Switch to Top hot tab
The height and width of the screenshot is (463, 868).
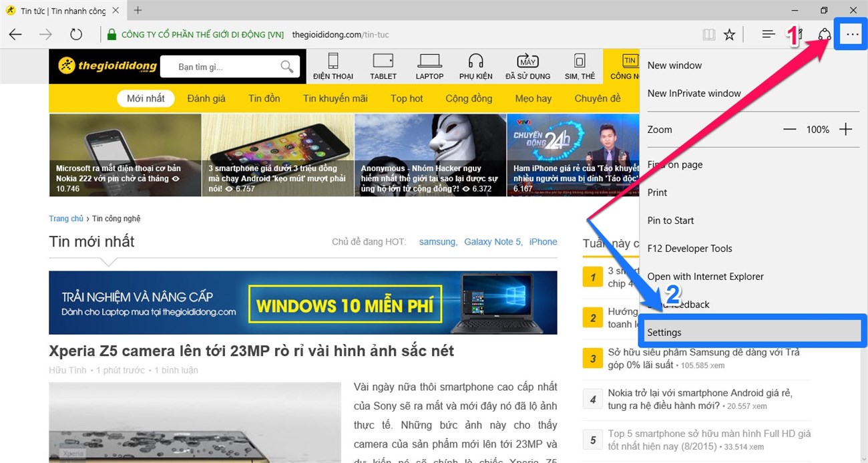pos(407,98)
